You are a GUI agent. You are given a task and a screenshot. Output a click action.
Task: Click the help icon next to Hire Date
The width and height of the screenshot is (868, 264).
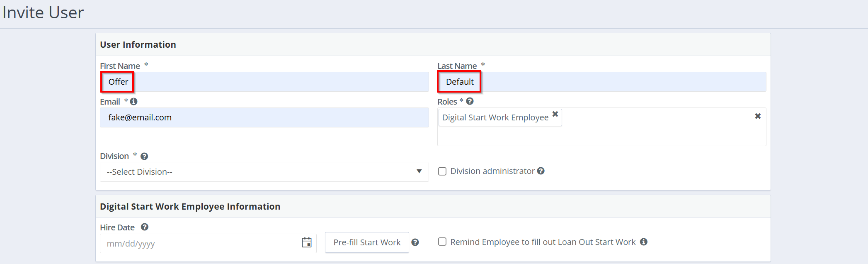pos(144,227)
